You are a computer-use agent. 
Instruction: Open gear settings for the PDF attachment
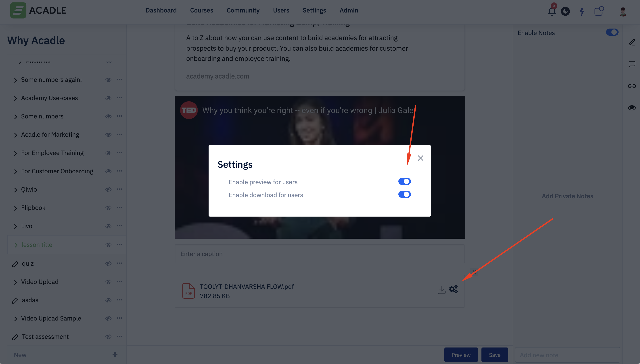tap(453, 289)
